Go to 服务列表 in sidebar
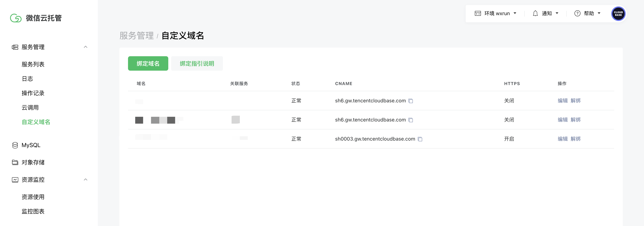Screen dimensions: 644x226 [33, 64]
